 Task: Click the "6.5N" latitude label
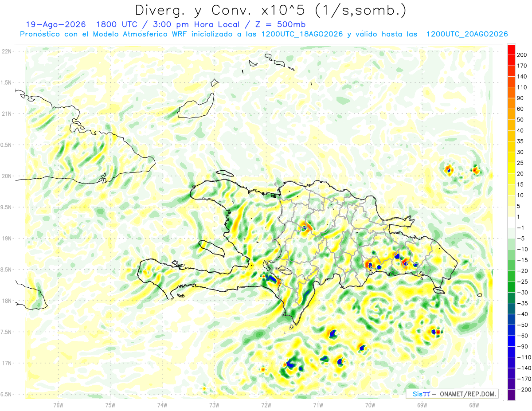click(6, 394)
